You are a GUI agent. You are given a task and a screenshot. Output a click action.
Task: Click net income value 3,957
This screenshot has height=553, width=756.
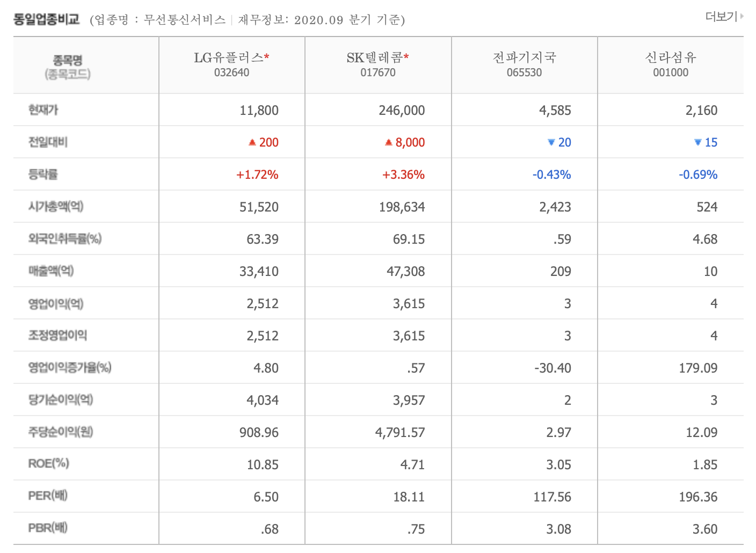coord(409,401)
